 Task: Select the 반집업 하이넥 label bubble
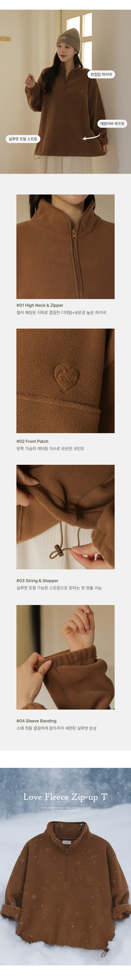[x=101, y=74]
